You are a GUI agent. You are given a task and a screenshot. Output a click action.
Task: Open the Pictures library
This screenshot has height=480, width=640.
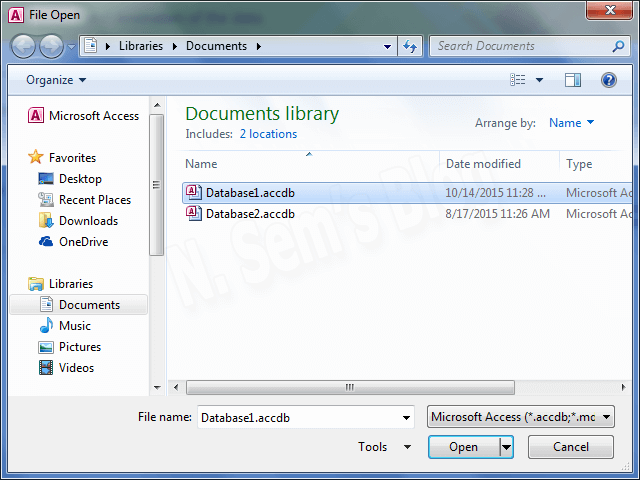(80, 347)
